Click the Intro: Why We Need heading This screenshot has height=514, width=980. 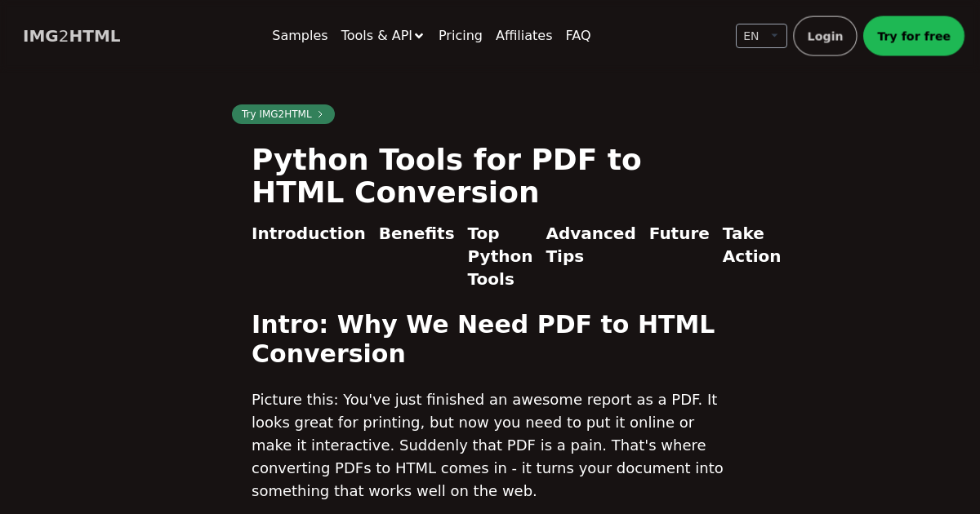[483, 339]
